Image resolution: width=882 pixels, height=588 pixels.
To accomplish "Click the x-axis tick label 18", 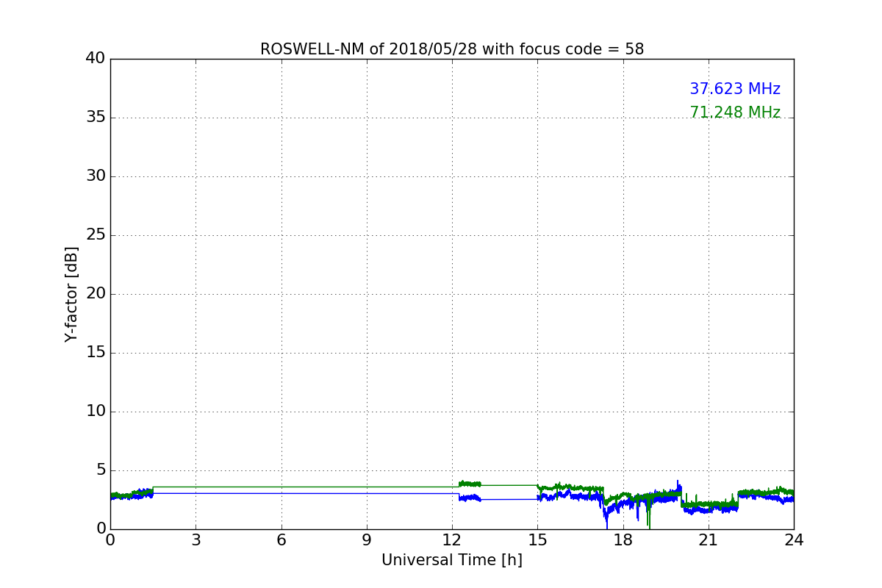I will point(623,540).
